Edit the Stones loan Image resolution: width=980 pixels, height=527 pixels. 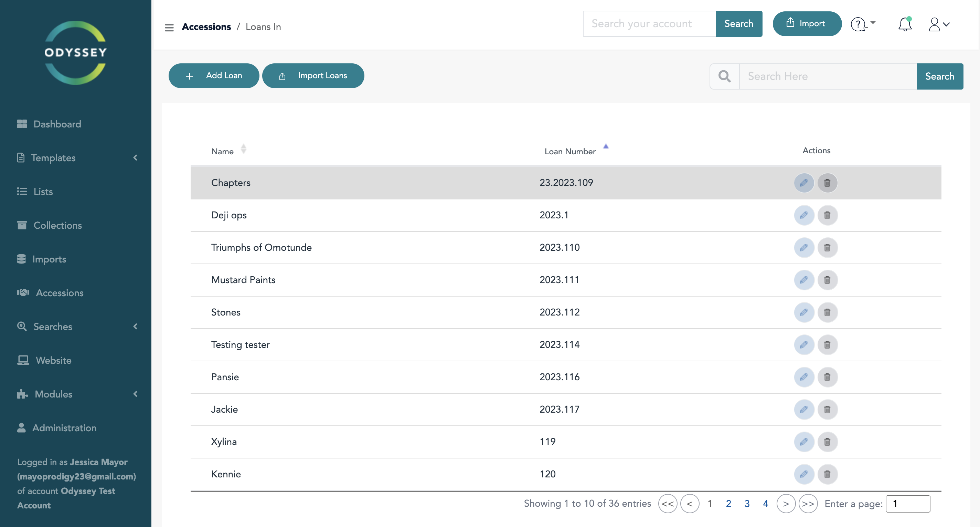point(803,312)
